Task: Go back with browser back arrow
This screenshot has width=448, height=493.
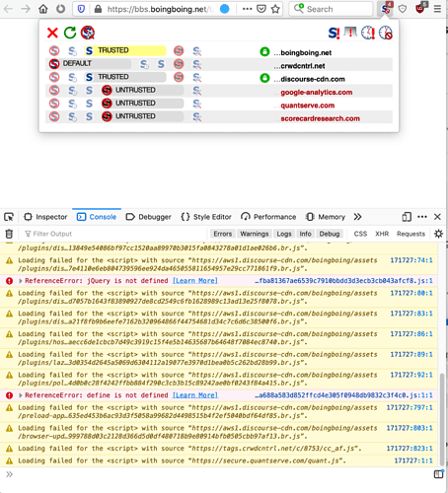Action: (x=8, y=9)
